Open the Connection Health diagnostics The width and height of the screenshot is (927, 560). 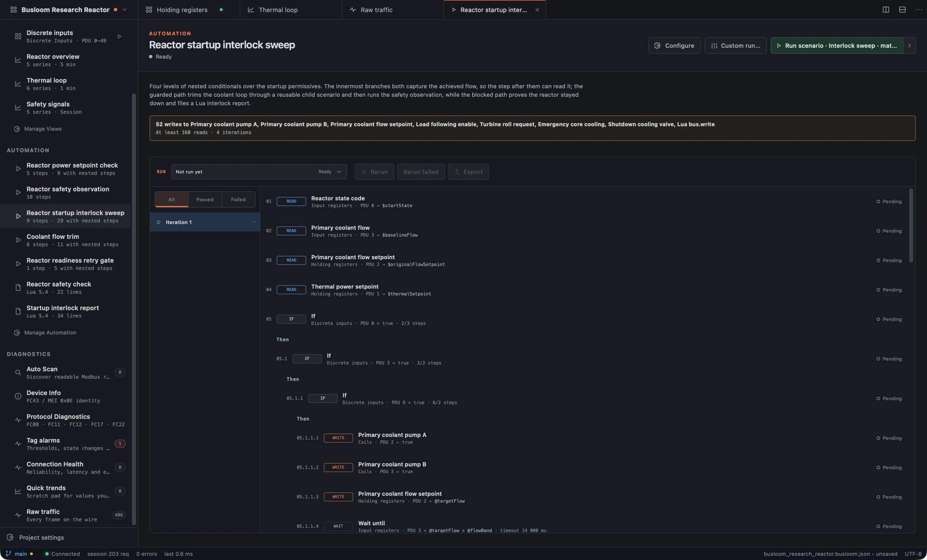point(66,468)
